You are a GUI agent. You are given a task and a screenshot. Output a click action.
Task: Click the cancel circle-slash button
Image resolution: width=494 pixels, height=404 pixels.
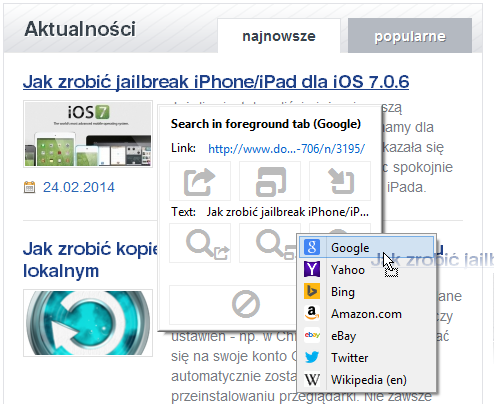pyautogui.click(x=246, y=304)
